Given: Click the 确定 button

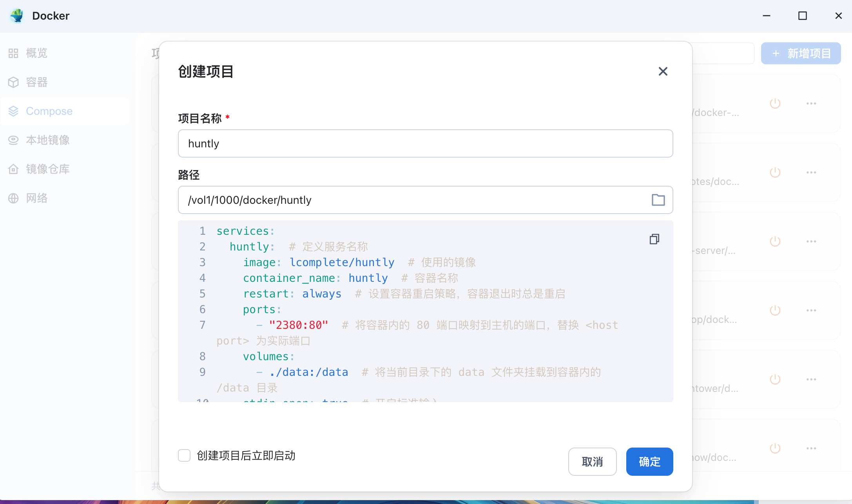Looking at the screenshot, I should coord(649,462).
